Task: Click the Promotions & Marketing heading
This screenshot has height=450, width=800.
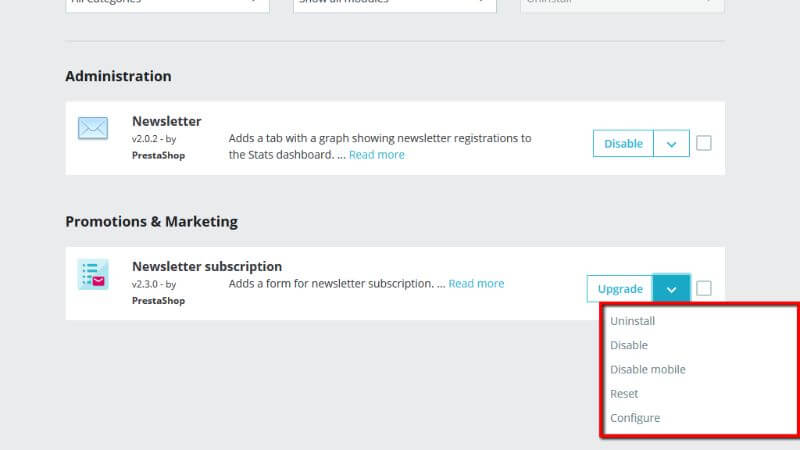Action: (x=152, y=221)
